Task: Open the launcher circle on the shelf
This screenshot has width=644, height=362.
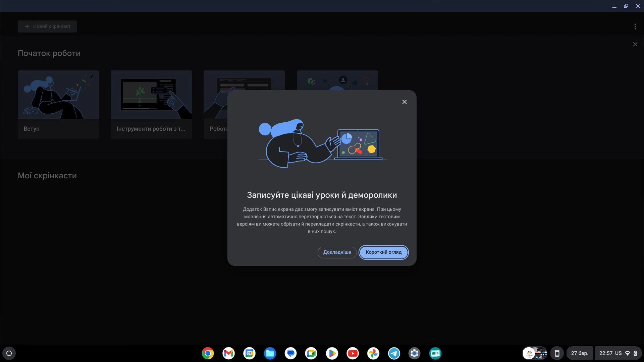Action: click(9, 353)
